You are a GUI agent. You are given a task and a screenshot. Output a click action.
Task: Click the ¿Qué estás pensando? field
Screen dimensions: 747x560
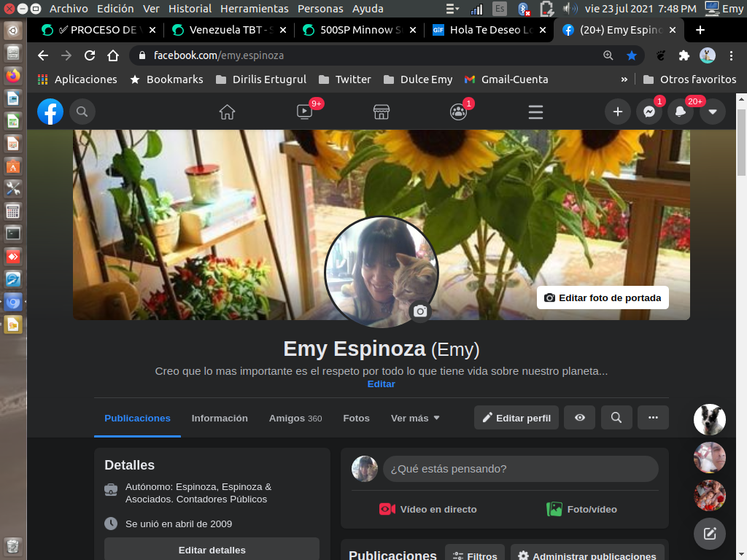[521, 469]
